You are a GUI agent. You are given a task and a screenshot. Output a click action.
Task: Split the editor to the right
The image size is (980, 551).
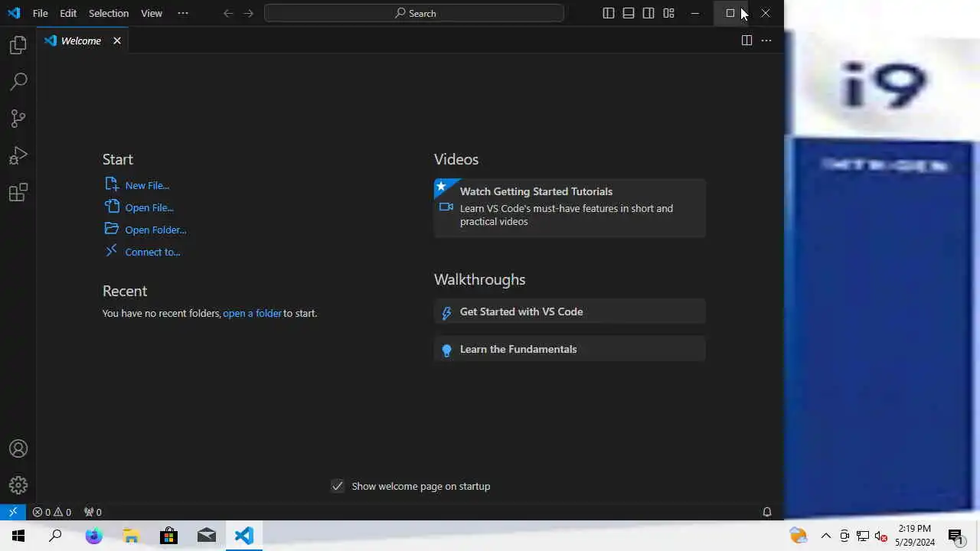[746, 41]
